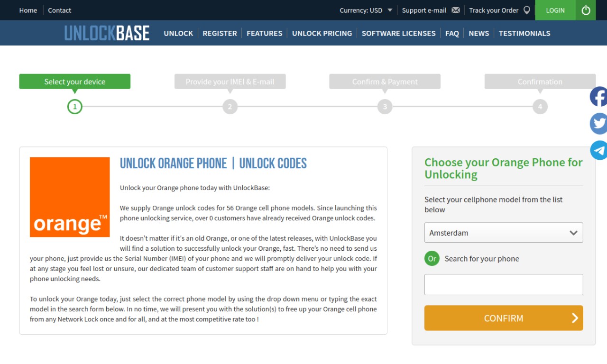Click the Track your Order pin icon
This screenshot has width=607, height=364.
pos(526,10)
